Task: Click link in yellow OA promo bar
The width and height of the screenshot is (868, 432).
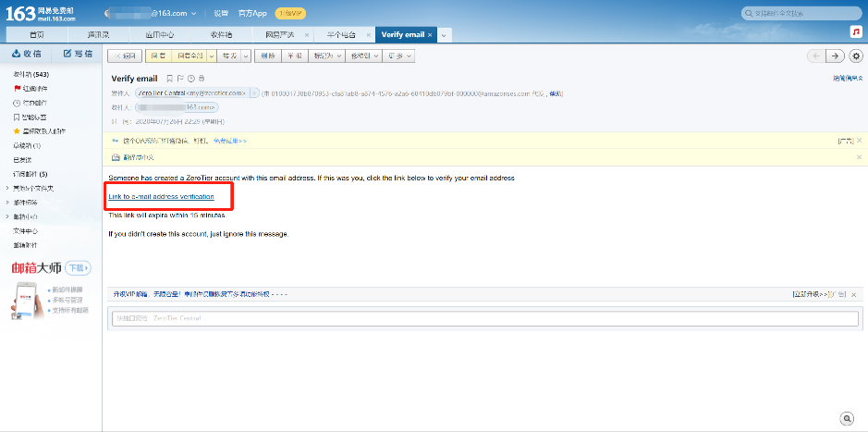Action: click(230, 141)
